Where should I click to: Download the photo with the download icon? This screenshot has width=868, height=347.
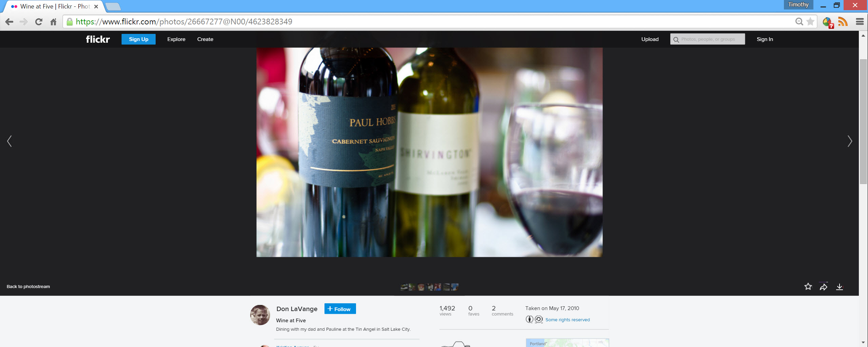[840, 287]
